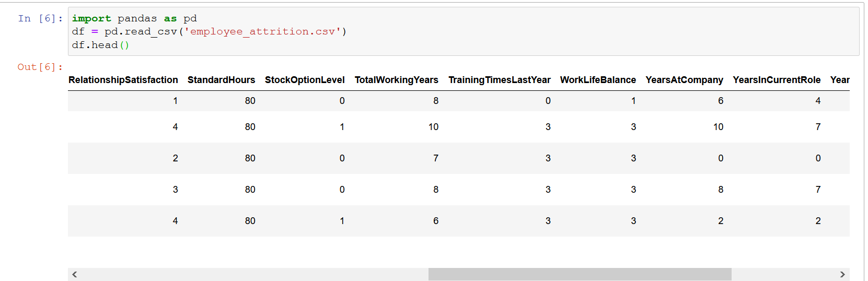Click YearsAtCompany cell showing 0

[721, 158]
